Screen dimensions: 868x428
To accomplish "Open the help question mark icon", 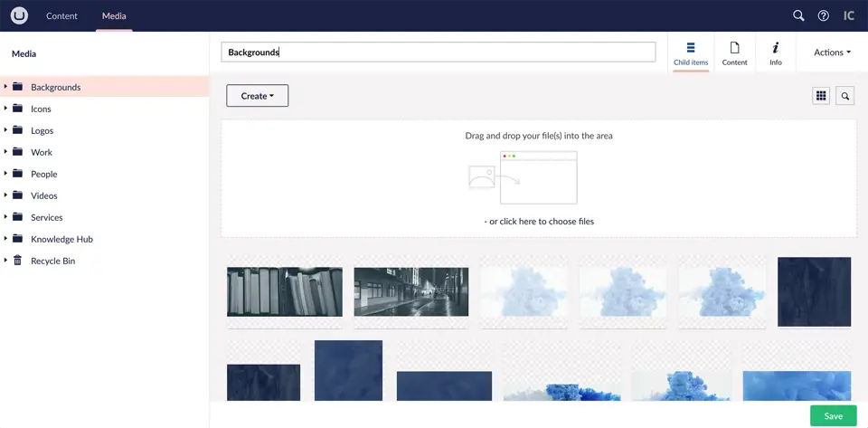I will [x=824, y=15].
